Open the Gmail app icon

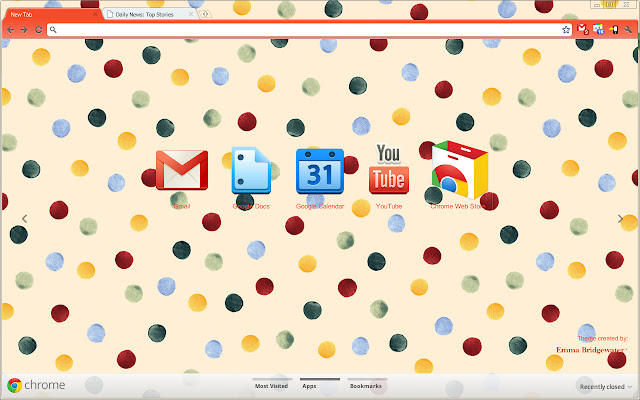coord(182,170)
